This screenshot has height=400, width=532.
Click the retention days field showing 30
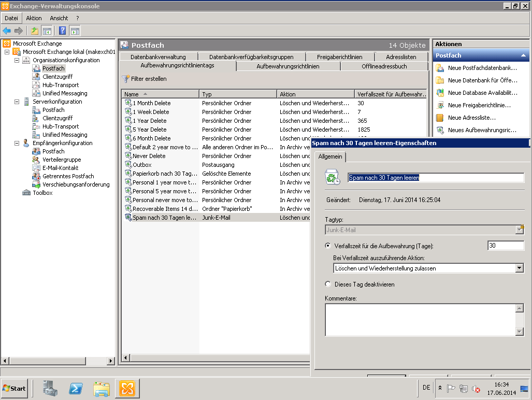[x=506, y=245]
